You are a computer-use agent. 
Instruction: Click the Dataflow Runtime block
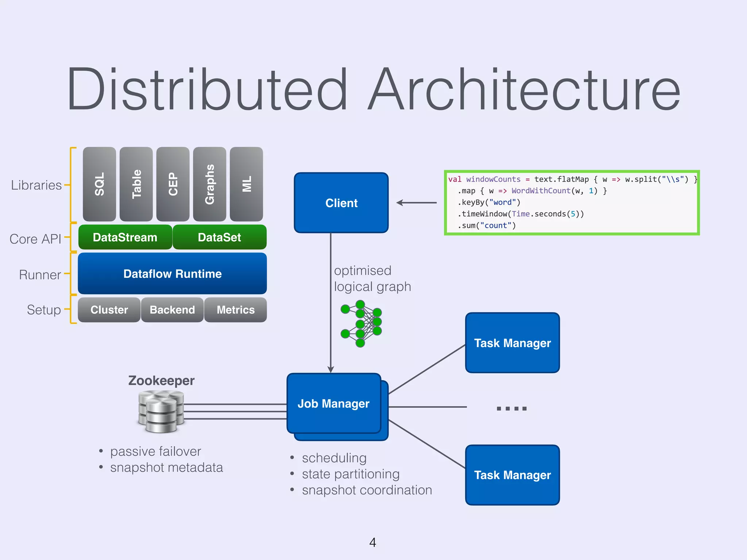173,273
